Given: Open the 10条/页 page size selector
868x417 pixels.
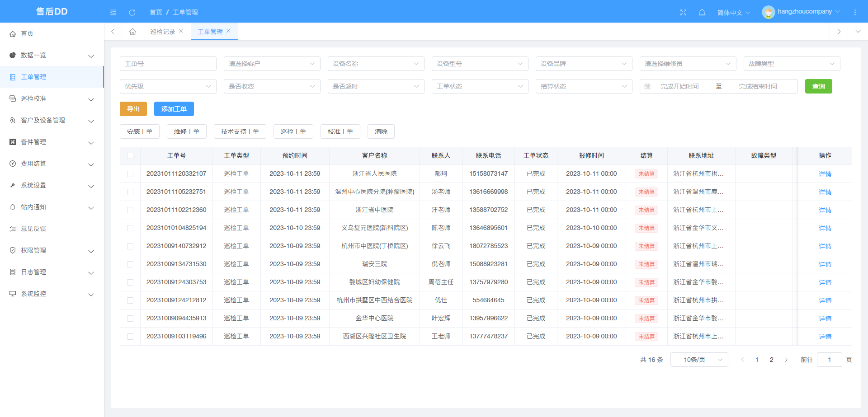Looking at the screenshot, I should 699,359.
